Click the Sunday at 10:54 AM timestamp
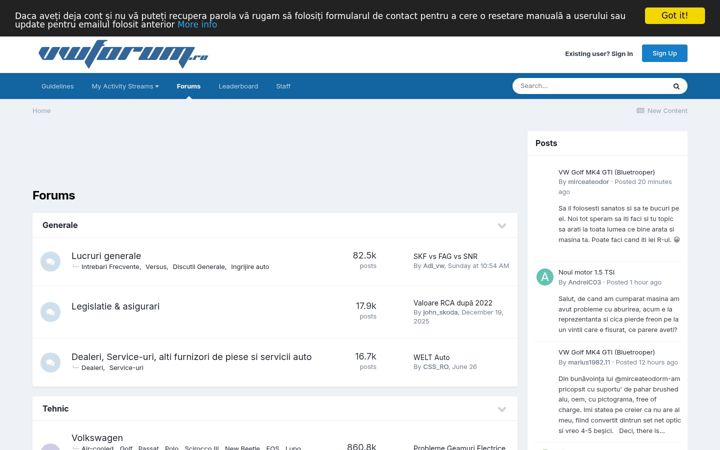The image size is (720, 450). [x=478, y=266]
